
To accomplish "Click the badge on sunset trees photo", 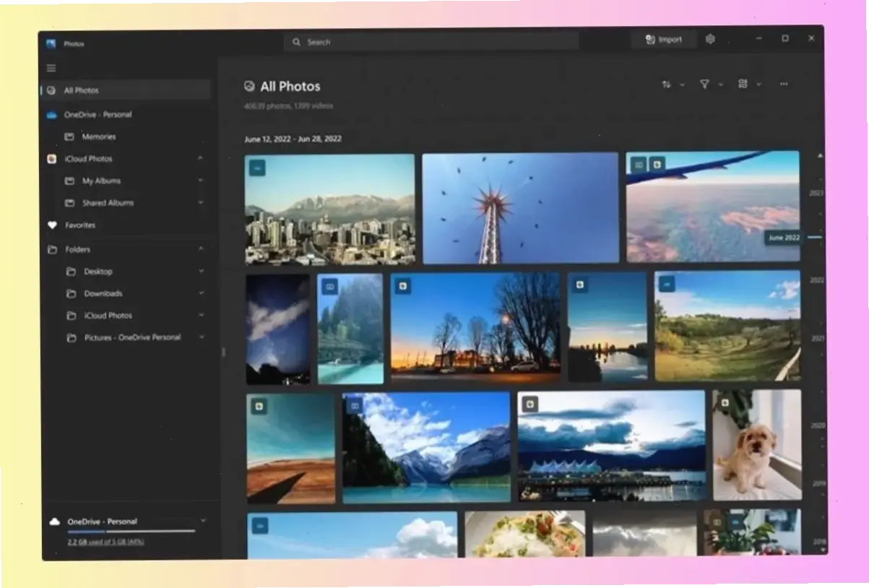I will [403, 287].
